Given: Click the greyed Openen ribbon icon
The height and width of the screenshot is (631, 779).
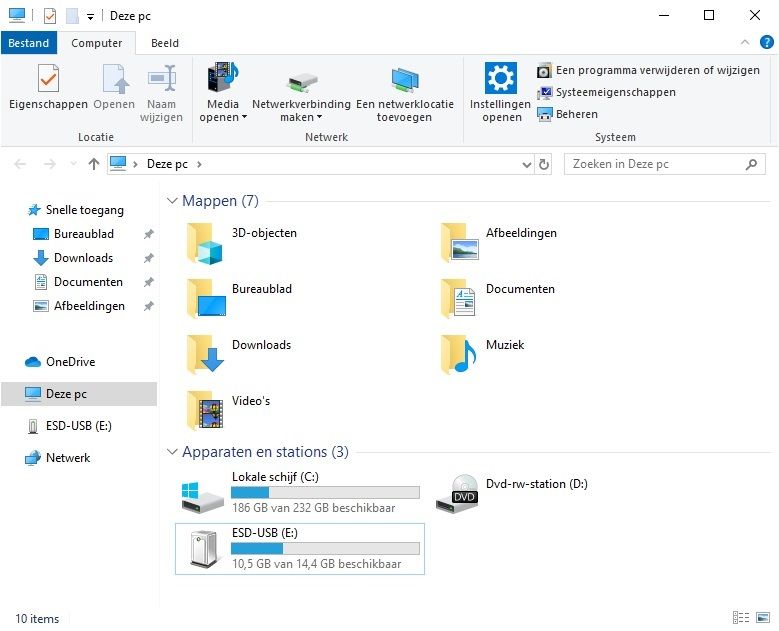Looking at the screenshot, I should 114,87.
